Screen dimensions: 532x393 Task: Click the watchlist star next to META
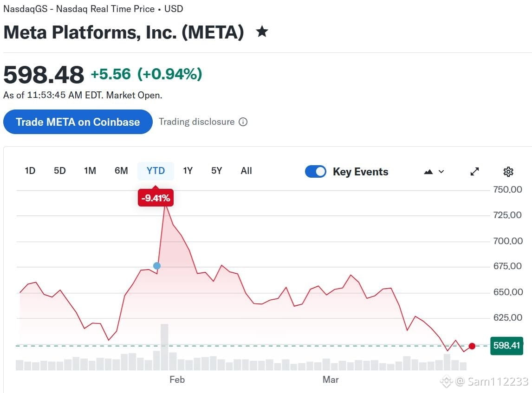[262, 32]
